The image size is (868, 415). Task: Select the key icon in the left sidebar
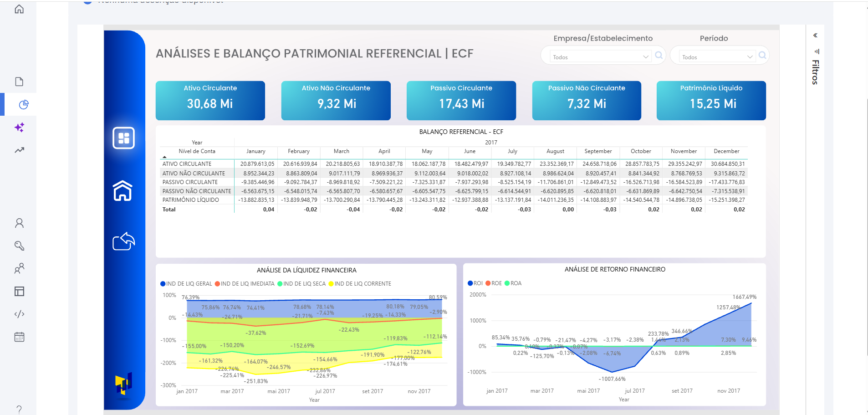[x=19, y=246]
